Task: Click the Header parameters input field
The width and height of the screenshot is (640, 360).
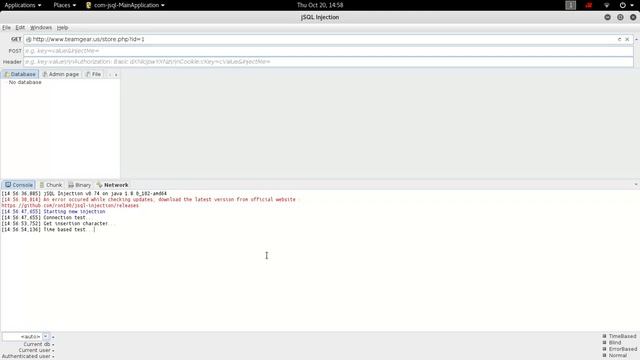Action: coord(328,62)
